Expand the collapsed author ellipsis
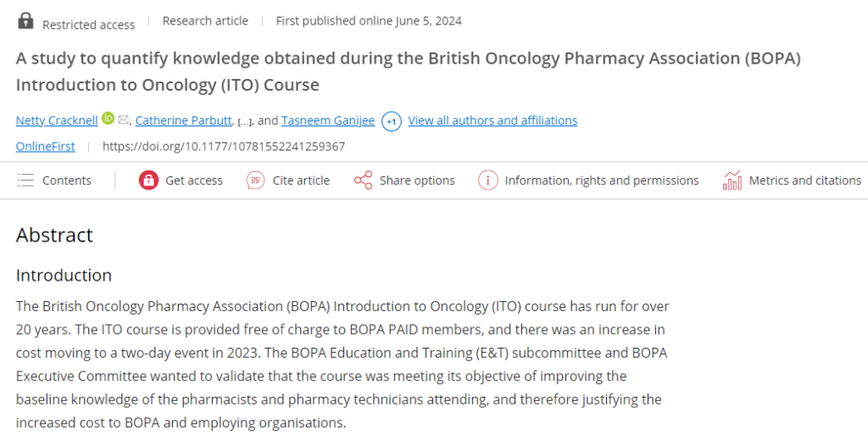The image size is (868, 435). click(243, 122)
